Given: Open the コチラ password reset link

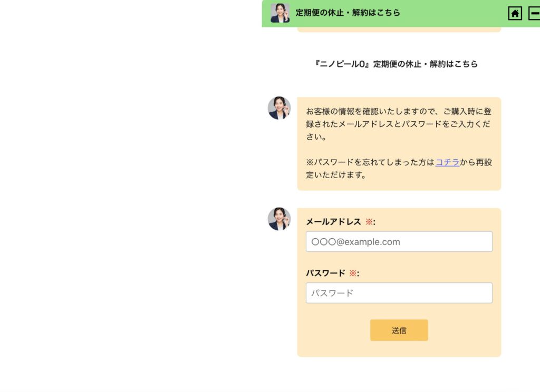Looking at the screenshot, I should click(x=447, y=162).
